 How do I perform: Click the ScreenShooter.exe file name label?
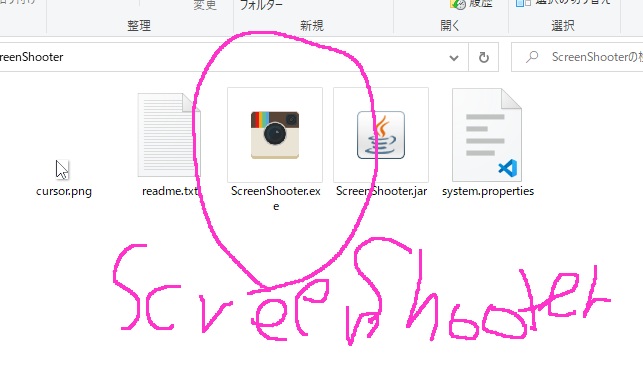(x=276, y=198)
